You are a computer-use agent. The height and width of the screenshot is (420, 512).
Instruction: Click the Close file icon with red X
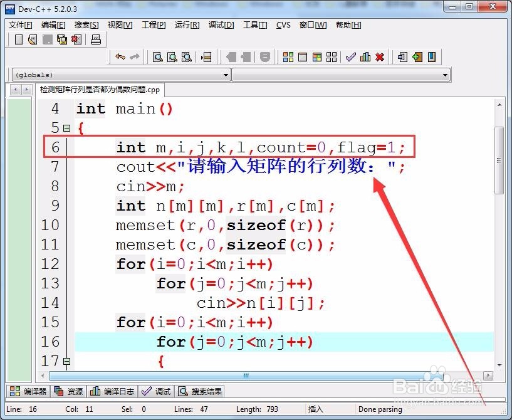pyautogui.click(x=76, y=39)
